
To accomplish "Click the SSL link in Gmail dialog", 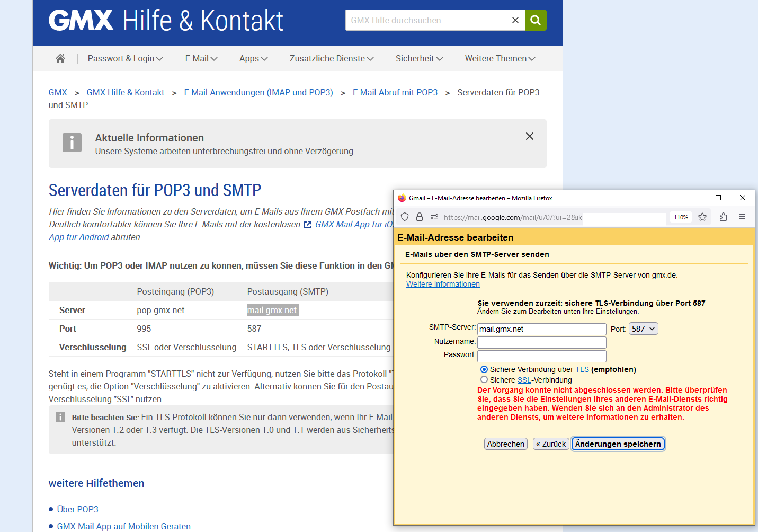I will point(524,380).
